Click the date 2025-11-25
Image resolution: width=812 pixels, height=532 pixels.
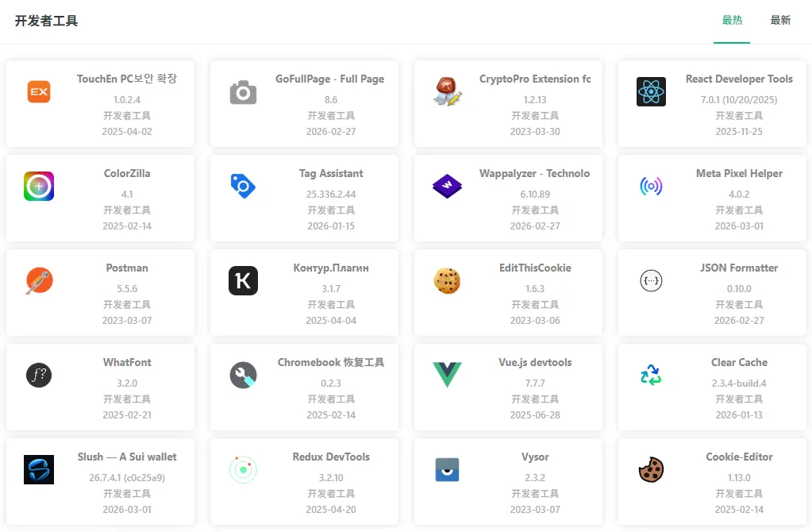[x=739, y=132]
